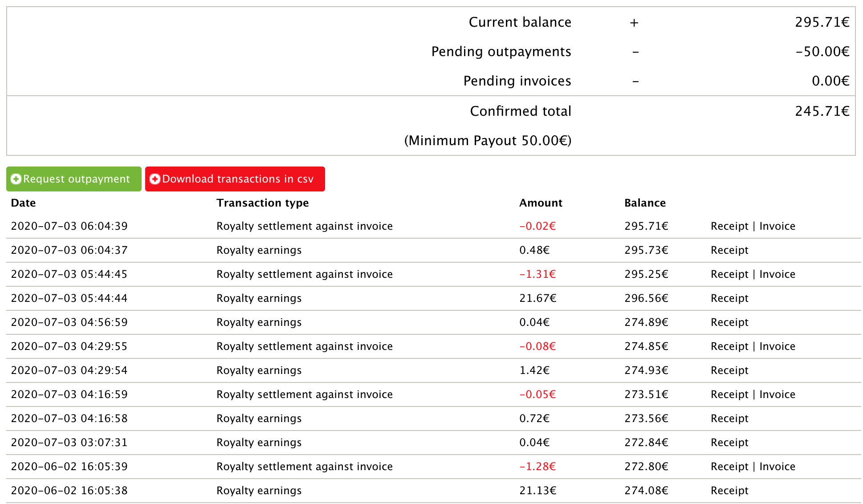
Task: Click the date 2020-07-03 03:07:31
Action: point(69,443)
